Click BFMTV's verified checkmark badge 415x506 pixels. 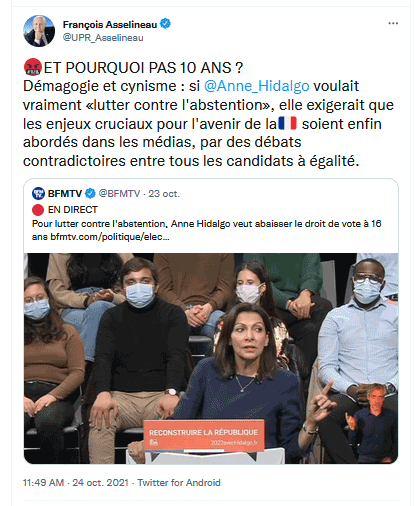coord(90,193)
